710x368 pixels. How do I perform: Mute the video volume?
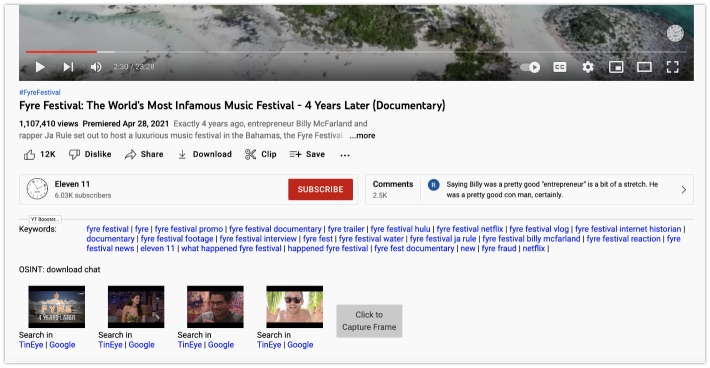tap(96, 67)
